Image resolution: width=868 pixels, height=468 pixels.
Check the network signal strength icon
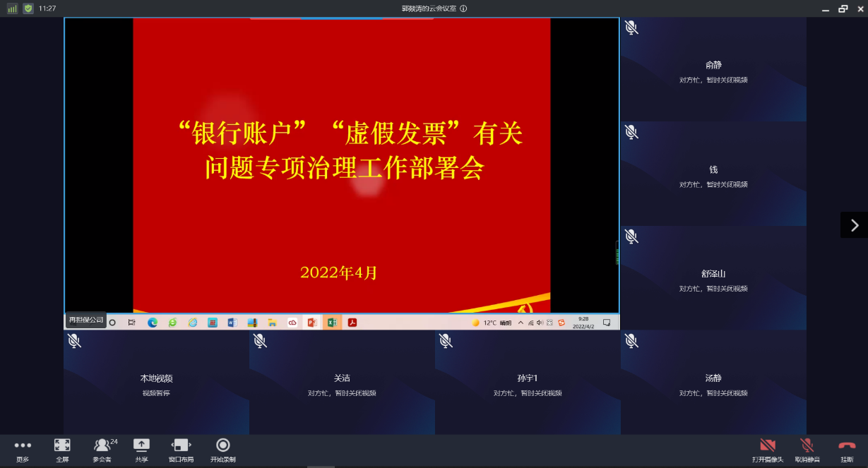click(x=12, y=8)
